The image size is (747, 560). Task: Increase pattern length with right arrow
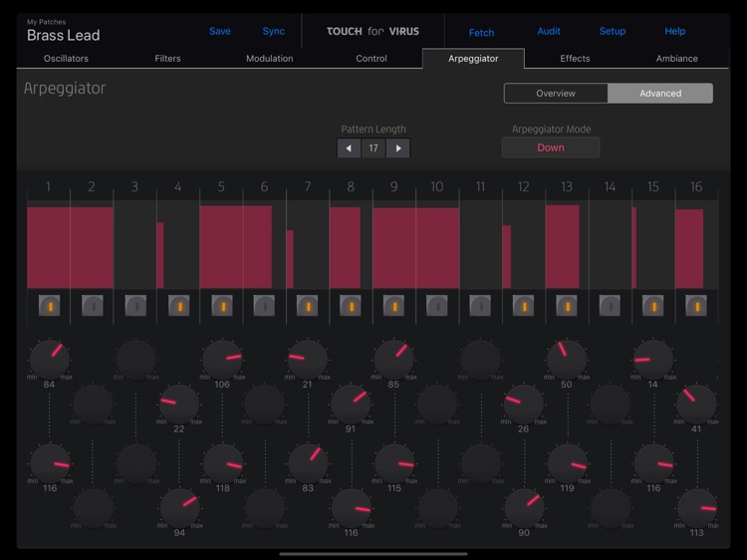(x=398, y=148)
